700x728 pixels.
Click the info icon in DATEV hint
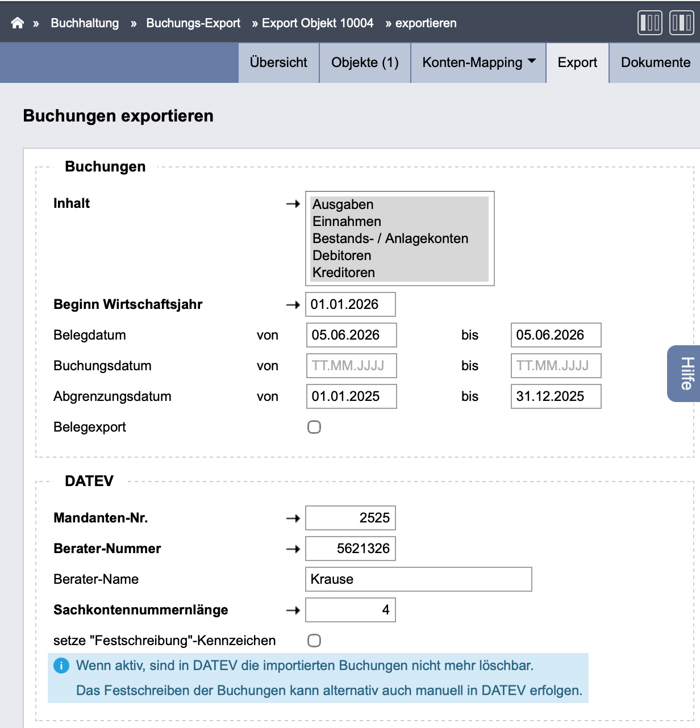(61, 666)
